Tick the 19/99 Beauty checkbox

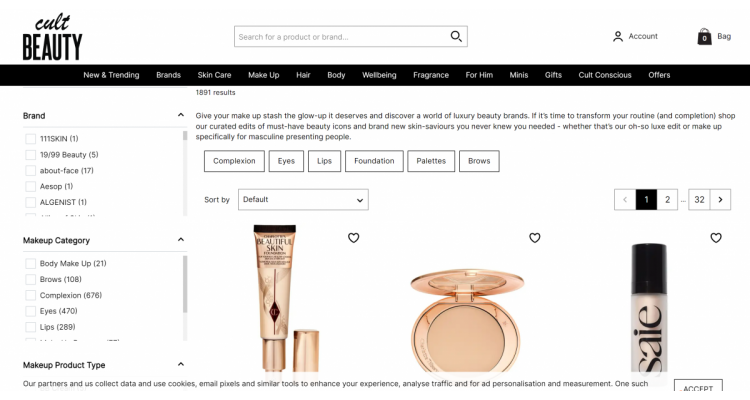click(31, 155)
